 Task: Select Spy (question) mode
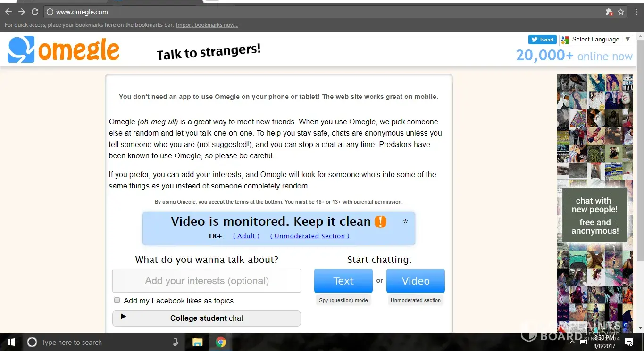(343, 300)
